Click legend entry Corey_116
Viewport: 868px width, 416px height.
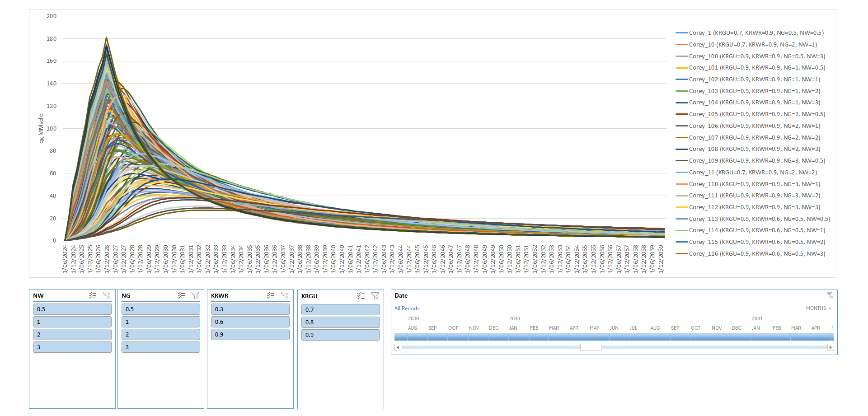[751, 254]
